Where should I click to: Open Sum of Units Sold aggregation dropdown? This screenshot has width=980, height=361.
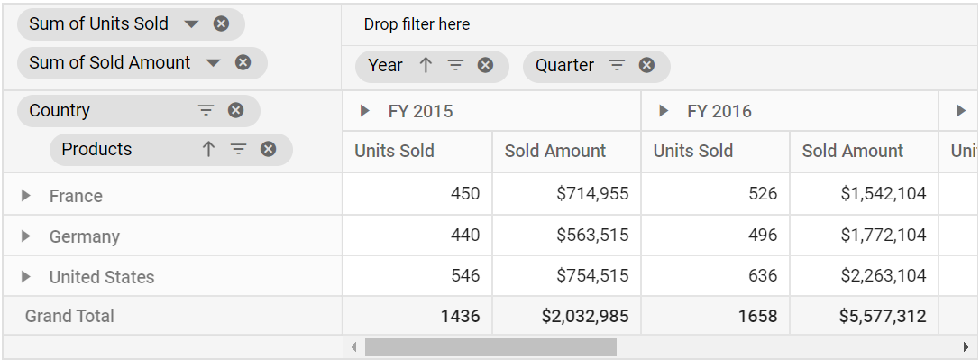[192, 24]
